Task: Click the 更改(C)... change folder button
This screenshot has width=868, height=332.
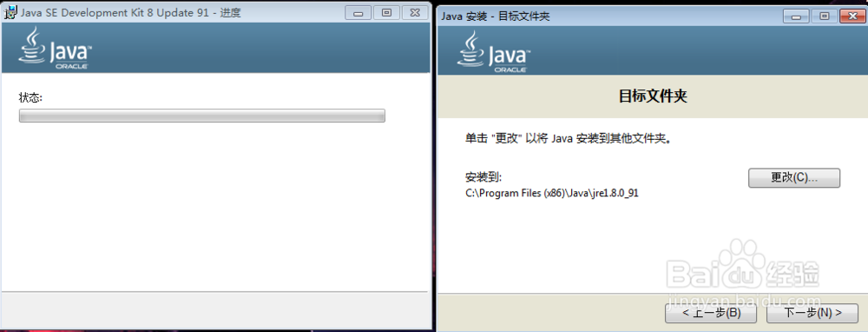Action: (794, 178)
